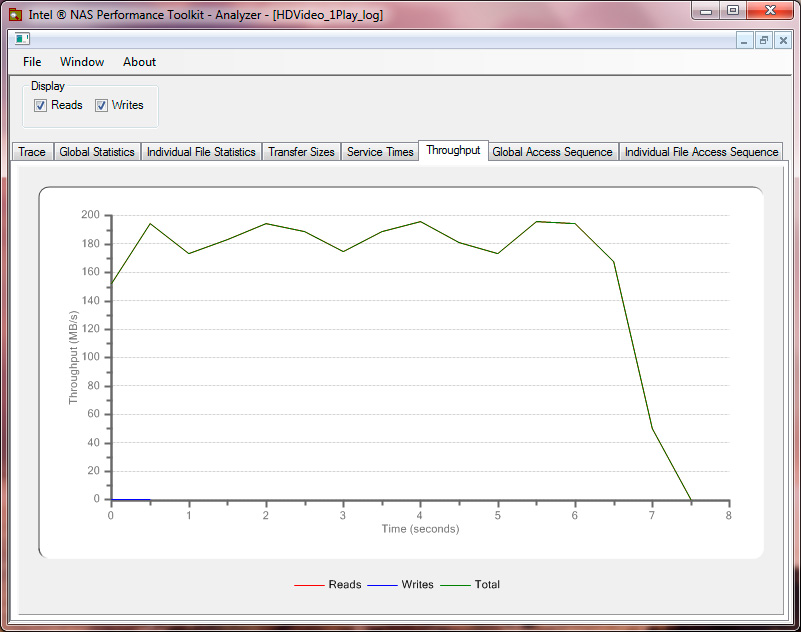The width and height of the screenshot is (801, 632).
Task: Show the Transfer Sizes tab
Action: [301, 152]
